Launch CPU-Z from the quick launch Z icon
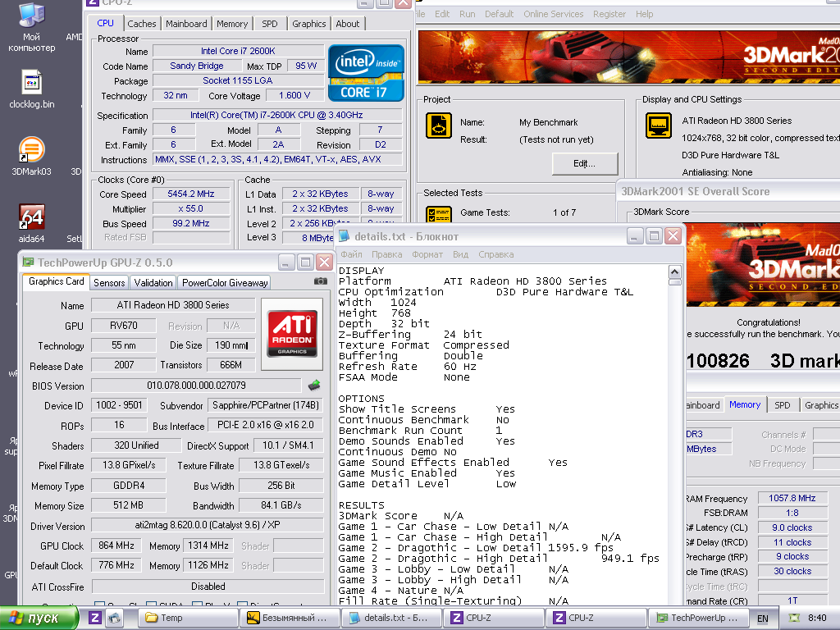 [95, 618]
